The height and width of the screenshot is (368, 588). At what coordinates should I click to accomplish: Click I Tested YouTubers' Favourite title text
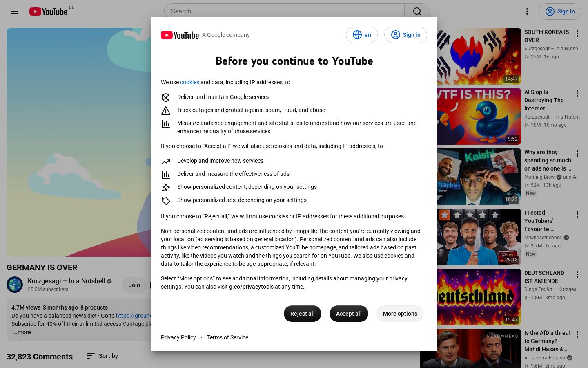(x=539, y=221)
